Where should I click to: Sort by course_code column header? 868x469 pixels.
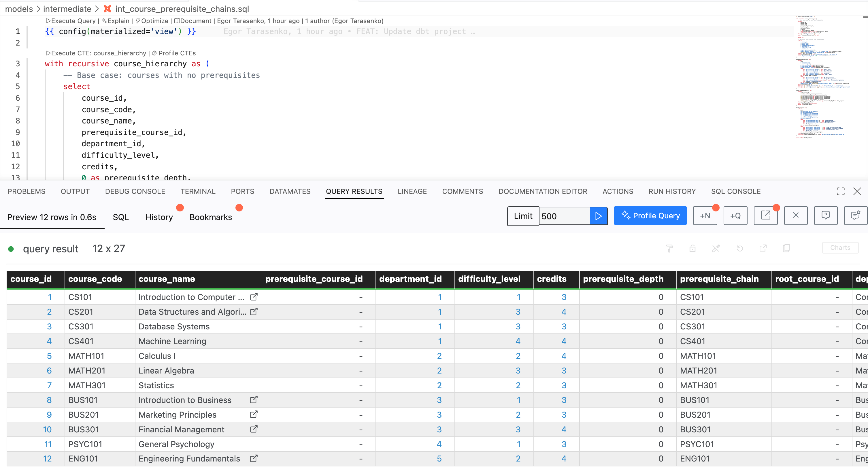point(100,279)
